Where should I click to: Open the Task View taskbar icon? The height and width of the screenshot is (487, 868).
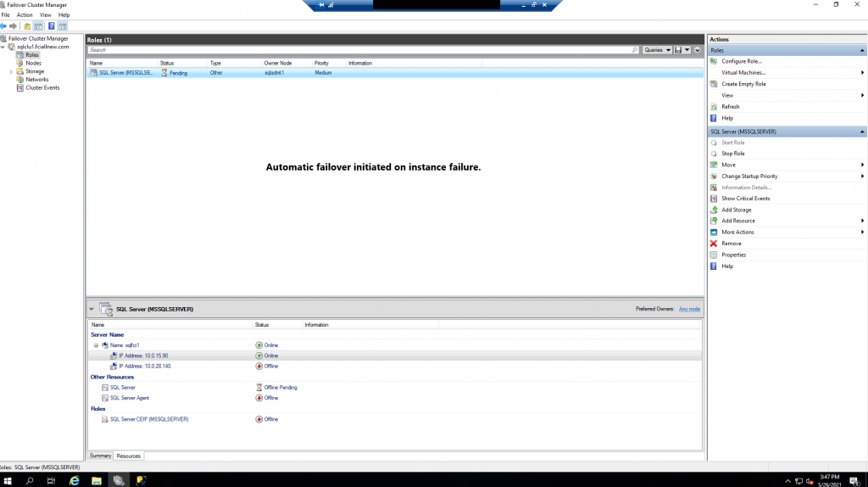click(51, 481)
